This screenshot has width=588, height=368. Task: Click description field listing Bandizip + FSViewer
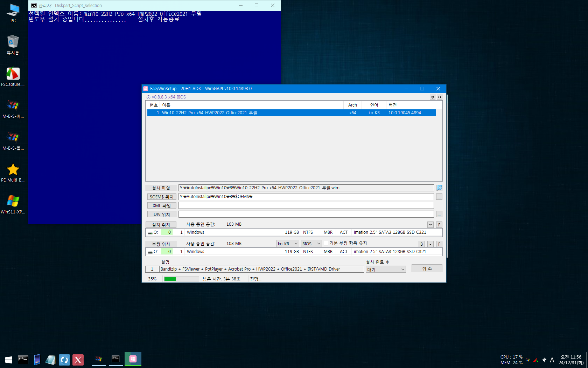coord(261,269)
